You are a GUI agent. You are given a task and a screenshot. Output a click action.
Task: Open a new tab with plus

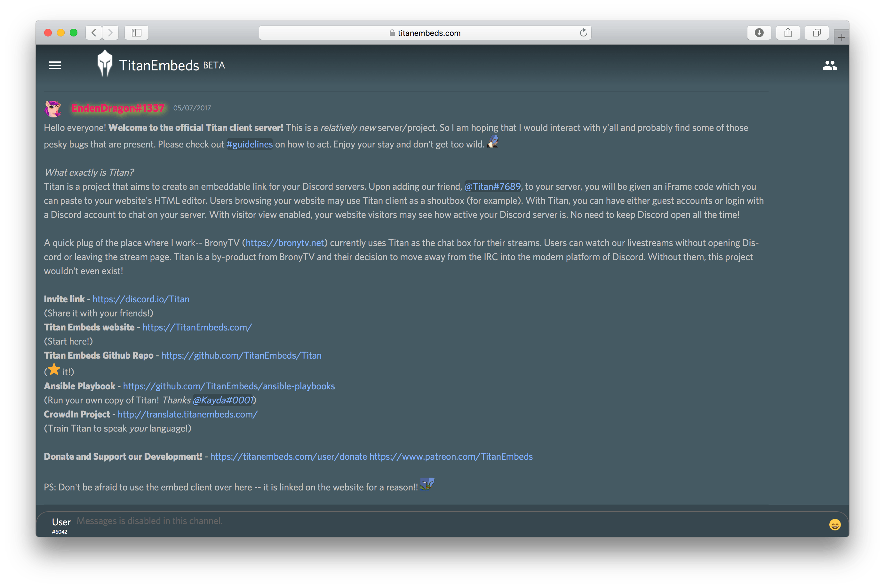pos(841,37)
